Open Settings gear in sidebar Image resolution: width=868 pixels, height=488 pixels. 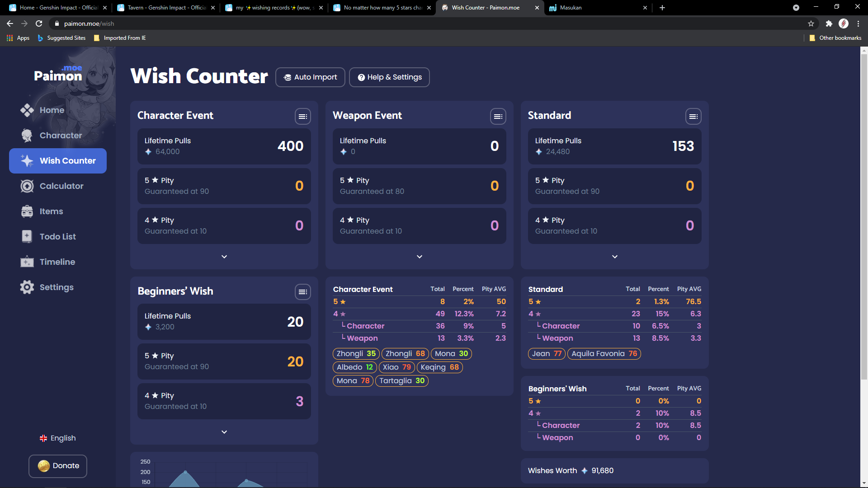tap(27, 287)
